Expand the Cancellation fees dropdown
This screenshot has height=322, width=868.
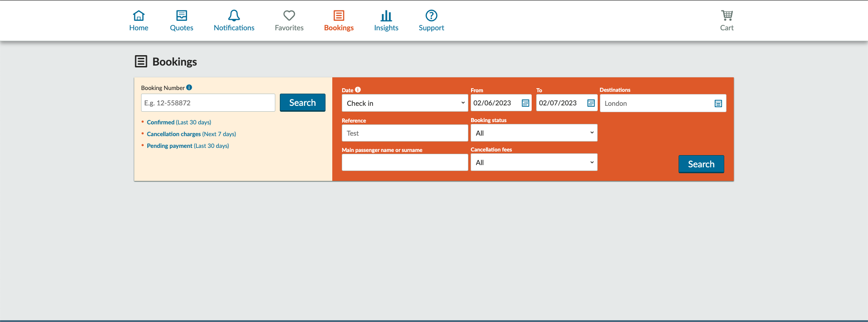coord(534,162)
